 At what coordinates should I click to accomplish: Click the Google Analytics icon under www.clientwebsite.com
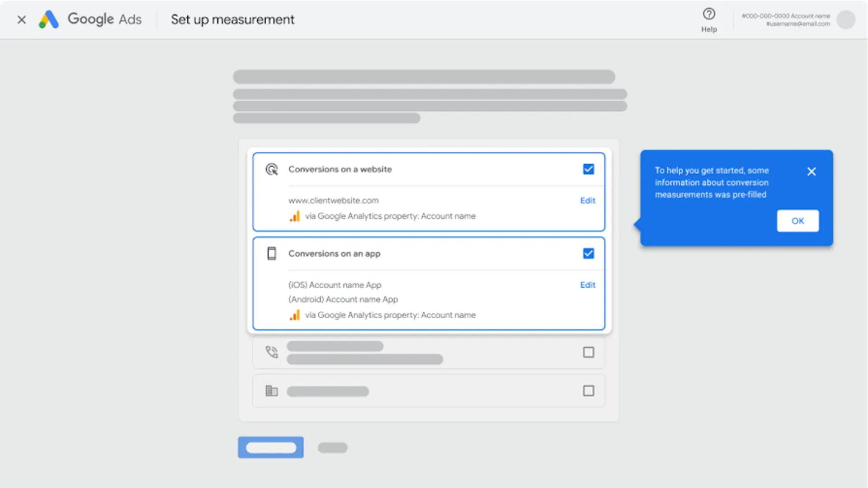pyautogui.click(x=295, y=216)
